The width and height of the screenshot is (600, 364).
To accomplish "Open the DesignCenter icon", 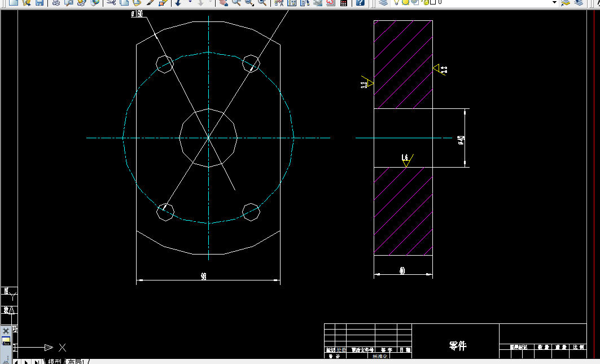I will (x=292, y=2).
